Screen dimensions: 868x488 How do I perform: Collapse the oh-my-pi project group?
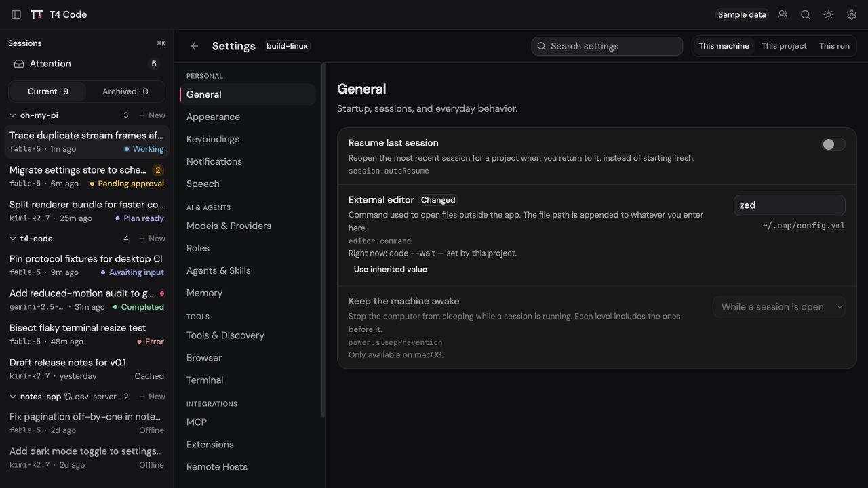point(13,115)
